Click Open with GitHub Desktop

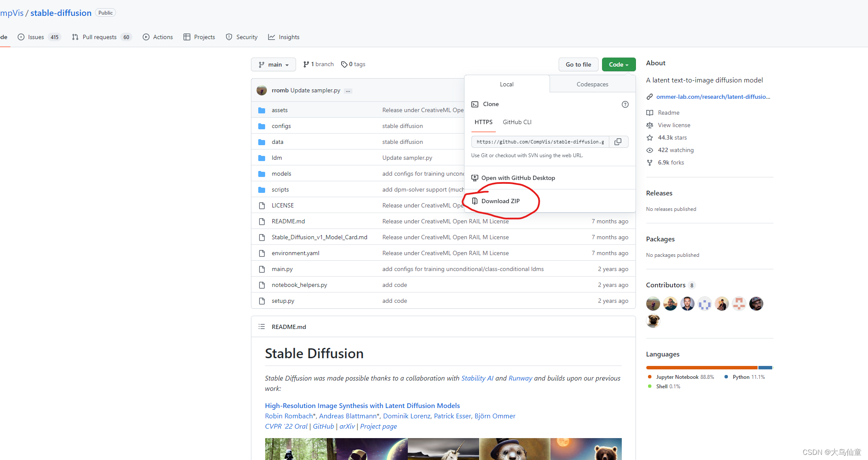point(518,178)
